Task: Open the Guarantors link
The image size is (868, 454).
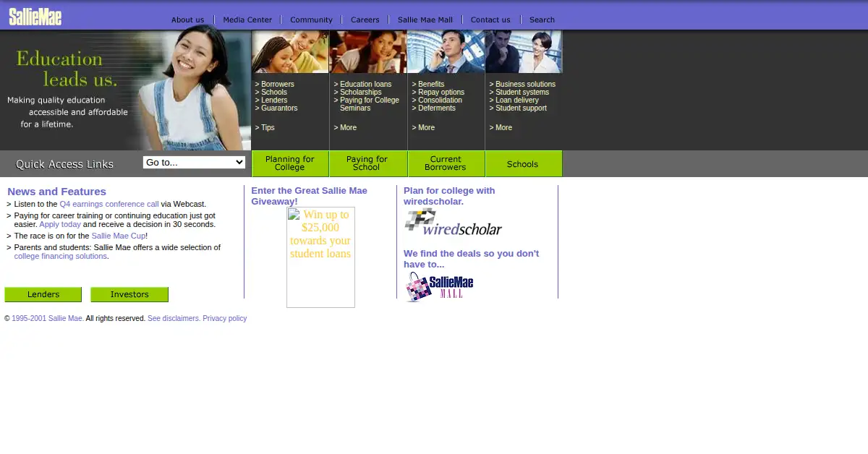Action: (279, 108)
